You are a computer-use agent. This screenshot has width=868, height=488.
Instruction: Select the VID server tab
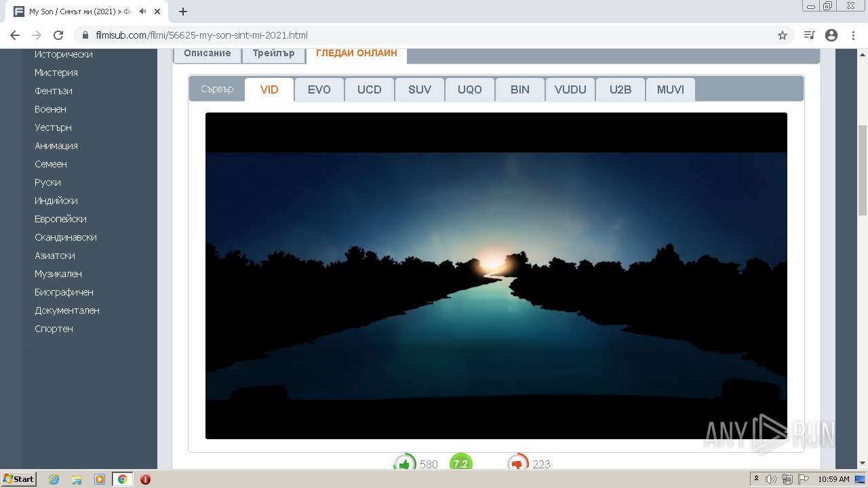[269, 89]
